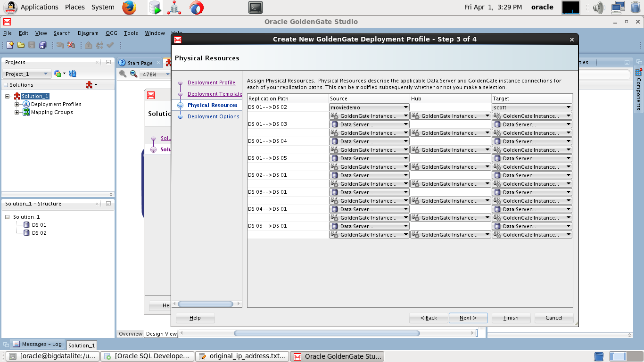Collapse the Solution_1 tree node
Screen dimensions: 644x362
8,96
